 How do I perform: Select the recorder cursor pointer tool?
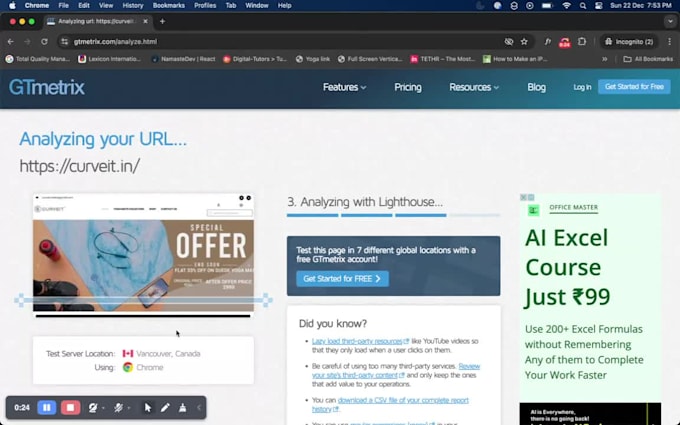coord(148,408)
